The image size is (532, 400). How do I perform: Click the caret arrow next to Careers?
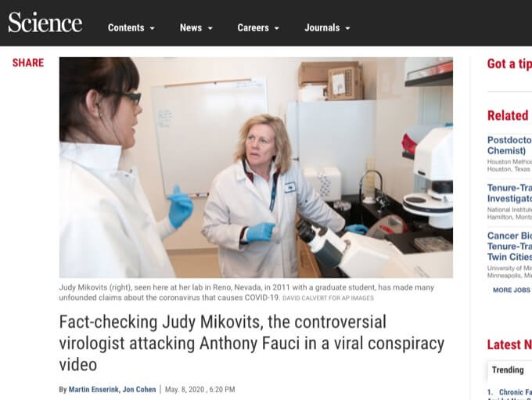point(277,28)
